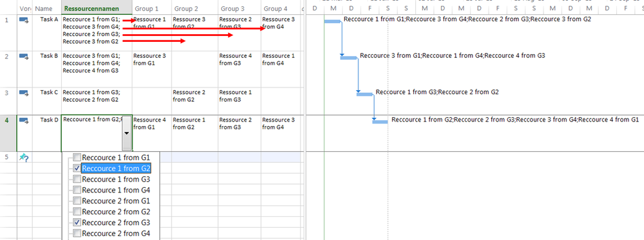
Task: Click Task D's Group 3 cell Ressource 2 from G3
Action: coord(239,133)
